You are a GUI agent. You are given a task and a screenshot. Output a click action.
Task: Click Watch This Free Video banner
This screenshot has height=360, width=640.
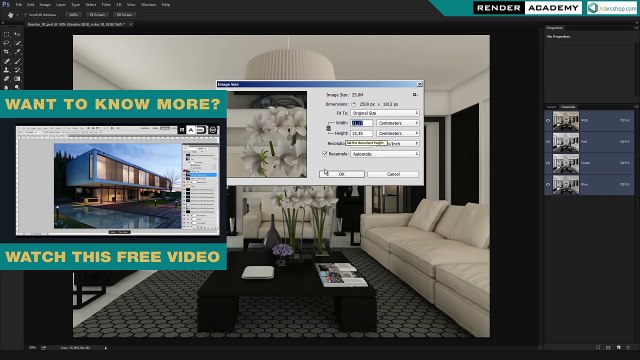[x=113, y=257]
